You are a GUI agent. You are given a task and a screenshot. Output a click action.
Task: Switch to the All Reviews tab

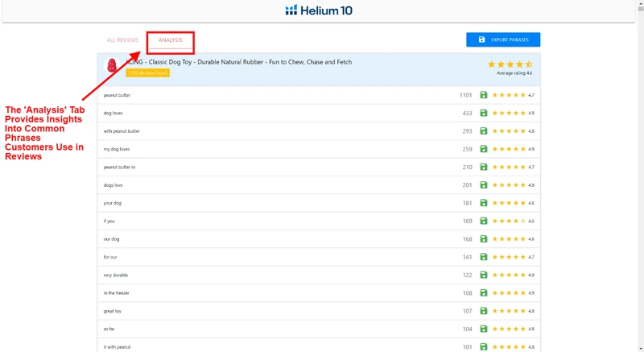tap(122, 39)
